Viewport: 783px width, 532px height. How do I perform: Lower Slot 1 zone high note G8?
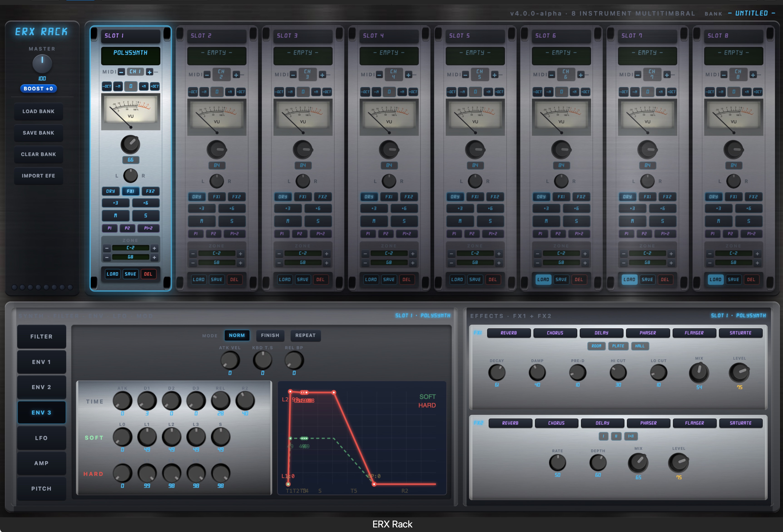(x=107, y=257)
